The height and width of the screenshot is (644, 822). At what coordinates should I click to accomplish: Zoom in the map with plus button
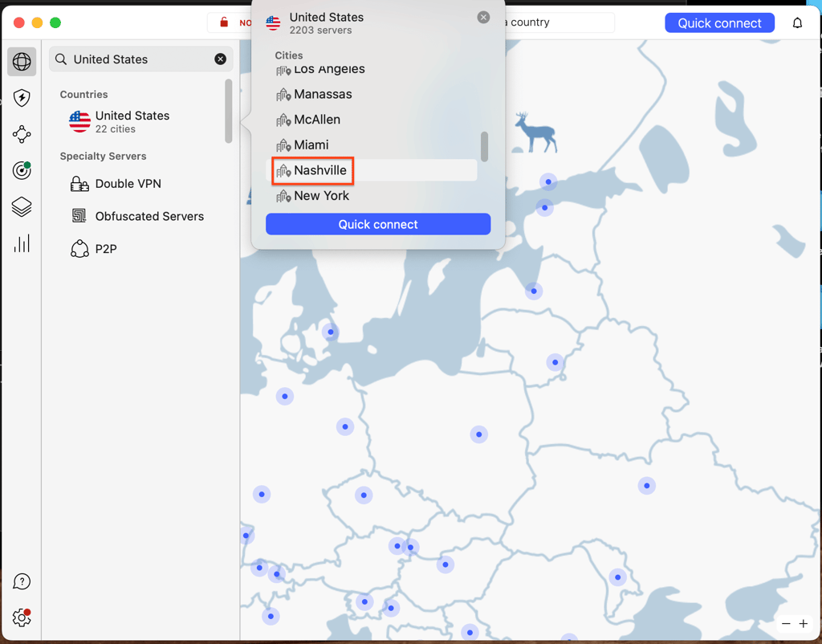click(803, 624)
